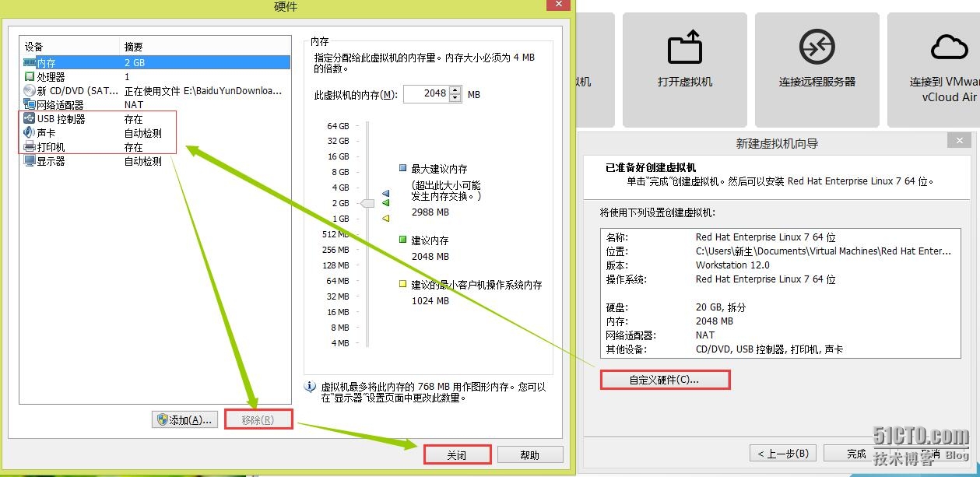Increase memory with the spinner up arrow
Viewport: 980px width, 477px height.
(x=455, y=90)
